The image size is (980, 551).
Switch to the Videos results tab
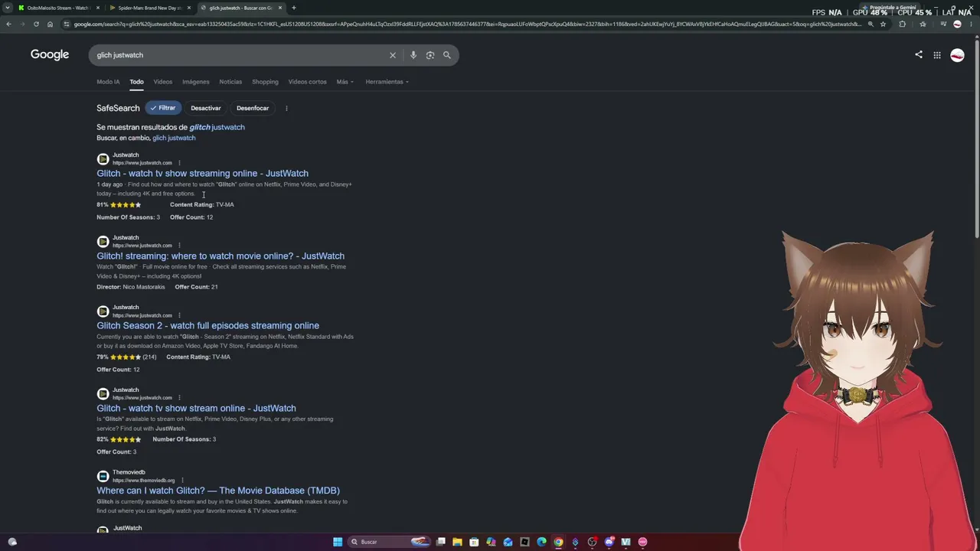click(162, 82)
